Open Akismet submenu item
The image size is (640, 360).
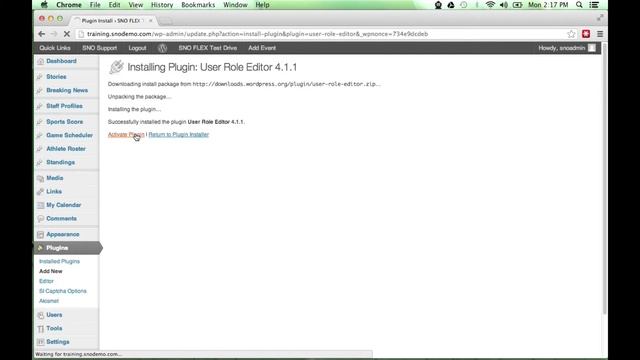point(49,301)
